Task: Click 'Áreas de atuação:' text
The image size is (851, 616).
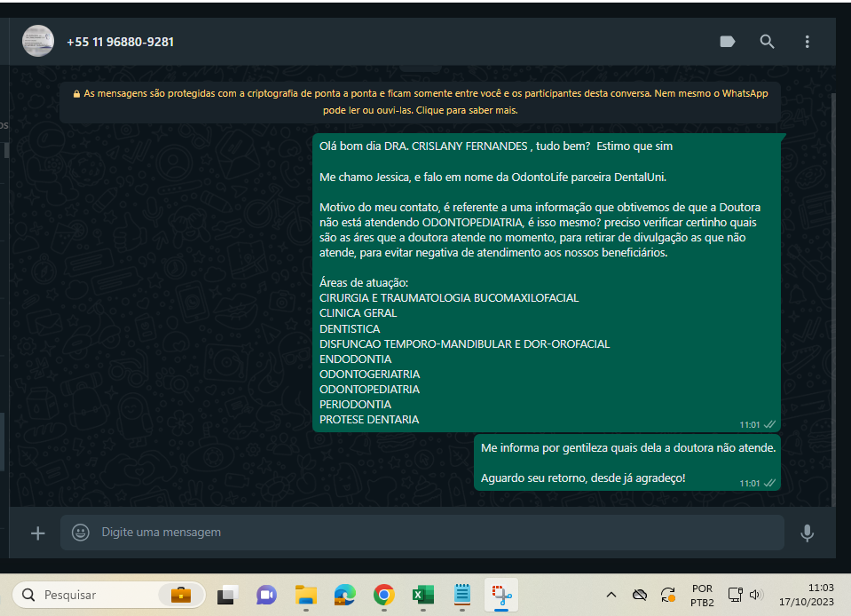Action: coord(364,283)
